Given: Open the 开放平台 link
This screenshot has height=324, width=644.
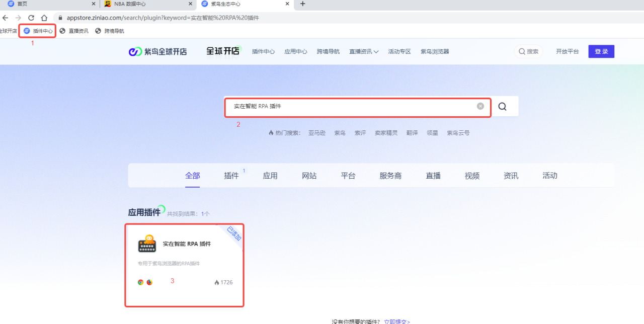Looking at the screenshot, I should [568, 51].
